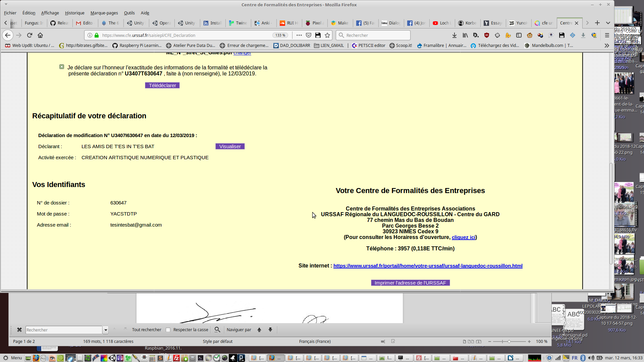This screenshot has height=362, width=644.
Task: Open the Marque-pages menu
Action: pos(104,13)
